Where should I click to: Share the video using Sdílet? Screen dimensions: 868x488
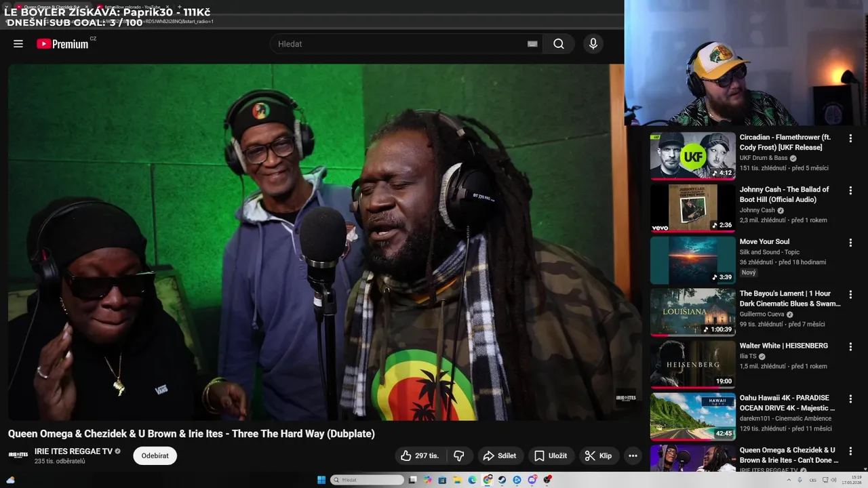pos(499,456)
